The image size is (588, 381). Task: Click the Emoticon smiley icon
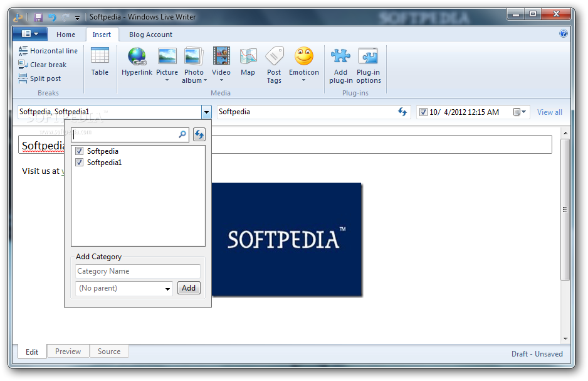pos(304,56)
